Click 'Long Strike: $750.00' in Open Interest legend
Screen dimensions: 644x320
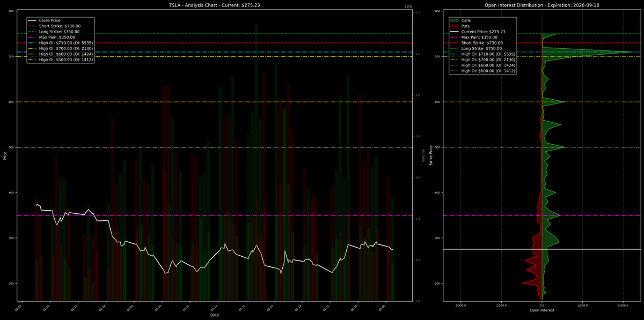(x=482, y=48)
